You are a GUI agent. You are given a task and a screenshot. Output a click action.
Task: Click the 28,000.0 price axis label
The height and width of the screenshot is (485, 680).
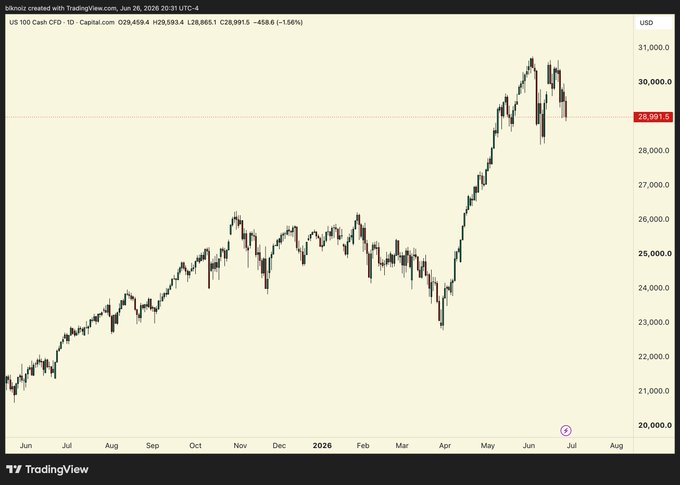[x=654, y=151]
